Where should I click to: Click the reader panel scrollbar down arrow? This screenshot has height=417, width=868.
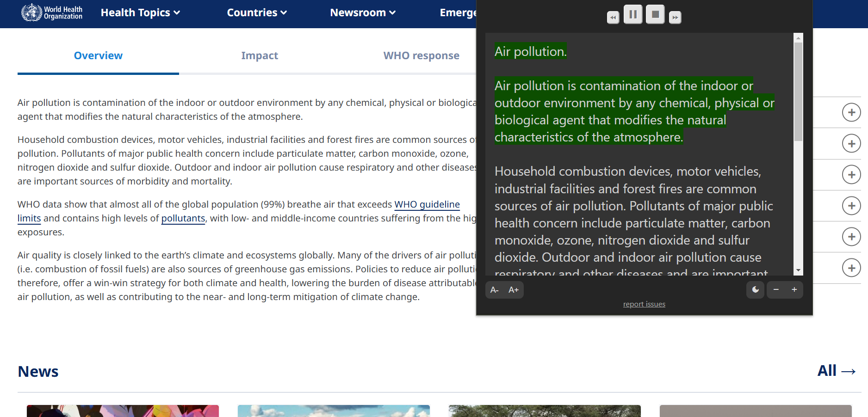click(x=798, y=270)
